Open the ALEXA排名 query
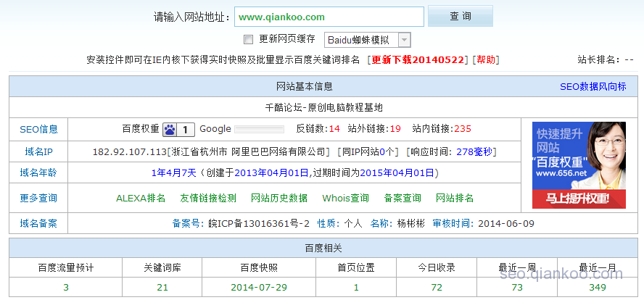 [x=141, y=199]
